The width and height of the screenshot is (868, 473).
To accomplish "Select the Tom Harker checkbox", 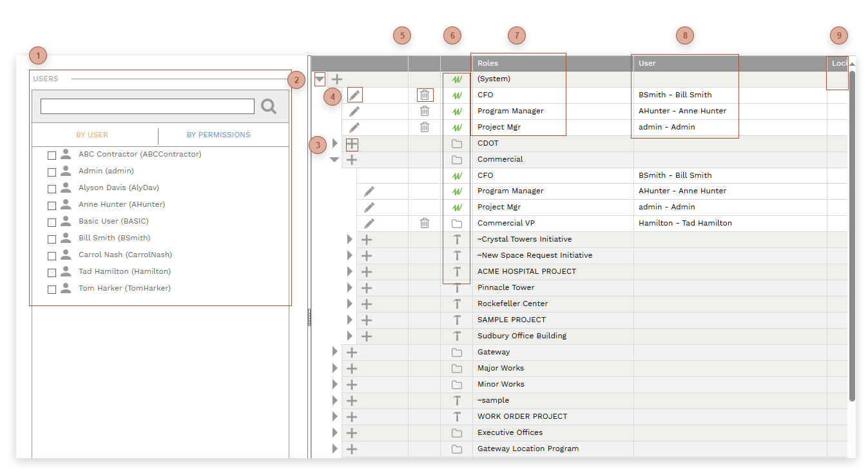I will pos(52,289).
